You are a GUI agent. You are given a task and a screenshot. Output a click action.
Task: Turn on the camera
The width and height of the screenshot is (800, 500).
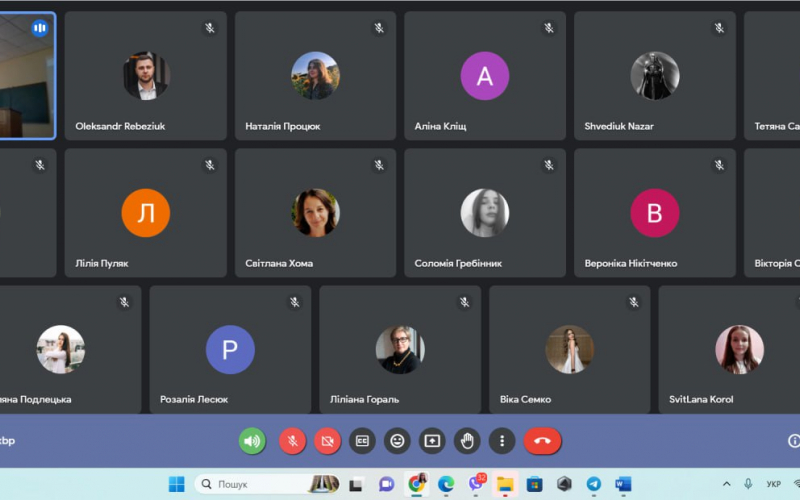327,440
